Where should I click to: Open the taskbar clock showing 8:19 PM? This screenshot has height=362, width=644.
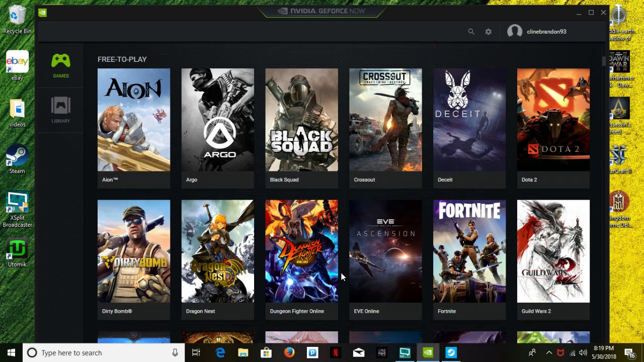[604, 352]
